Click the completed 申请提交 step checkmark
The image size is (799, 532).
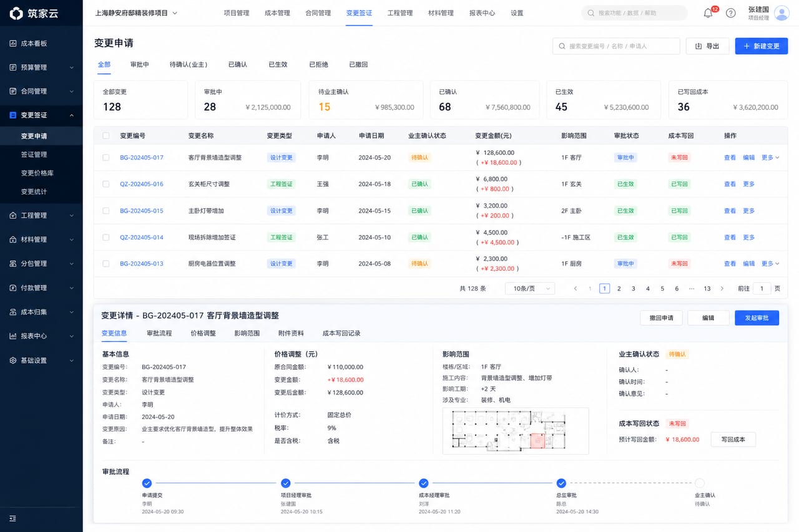147,483
